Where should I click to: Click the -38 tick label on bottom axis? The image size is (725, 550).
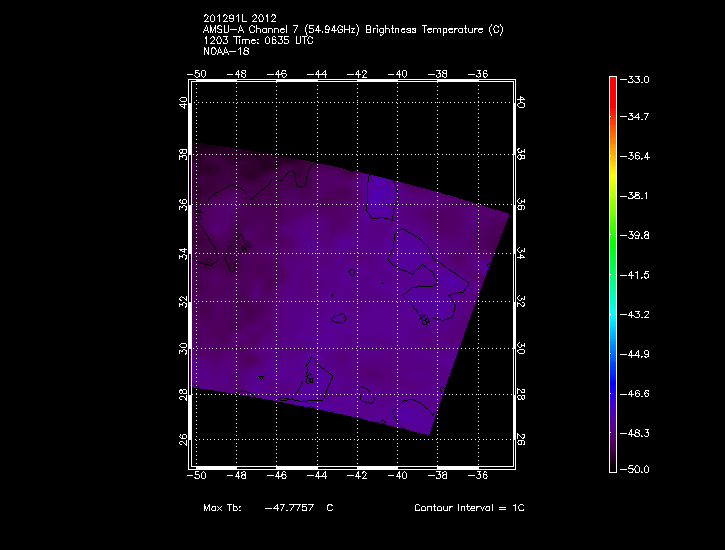click(440, 475)
